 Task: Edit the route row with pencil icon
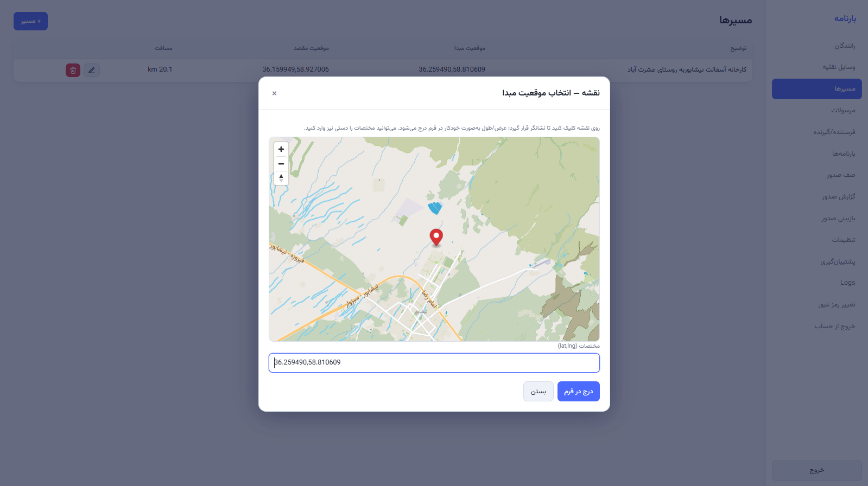coord(92,70)
